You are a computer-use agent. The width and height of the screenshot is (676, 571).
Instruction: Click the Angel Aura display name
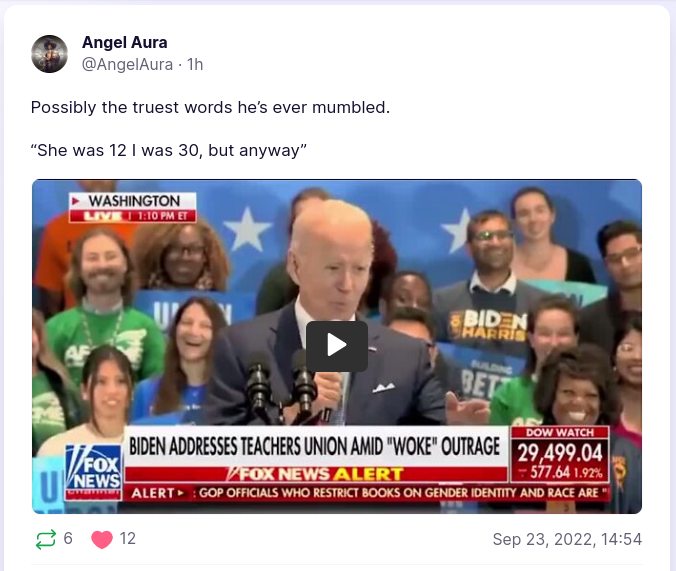pyautogui.click(x=125, y=42)
